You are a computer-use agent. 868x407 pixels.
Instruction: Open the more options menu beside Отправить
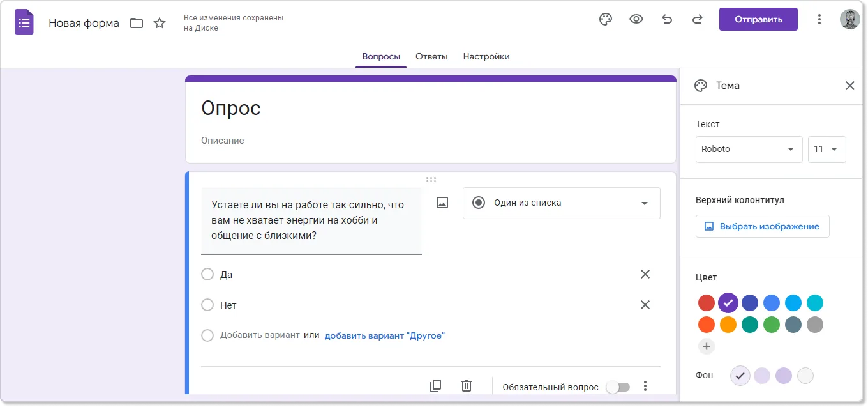click(819, 19)
